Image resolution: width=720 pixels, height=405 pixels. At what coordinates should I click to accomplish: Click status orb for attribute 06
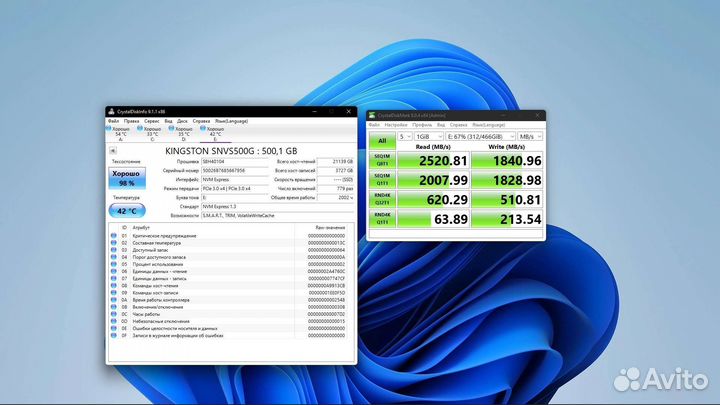(x=114, y=271)
